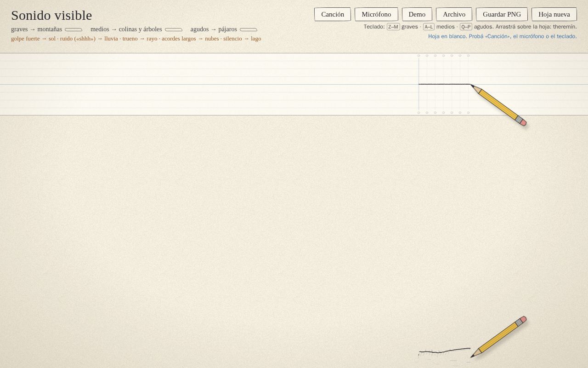Click the lined drawing strip left area
The width and height of the screenshot is (588, 368).
[209, 84]
